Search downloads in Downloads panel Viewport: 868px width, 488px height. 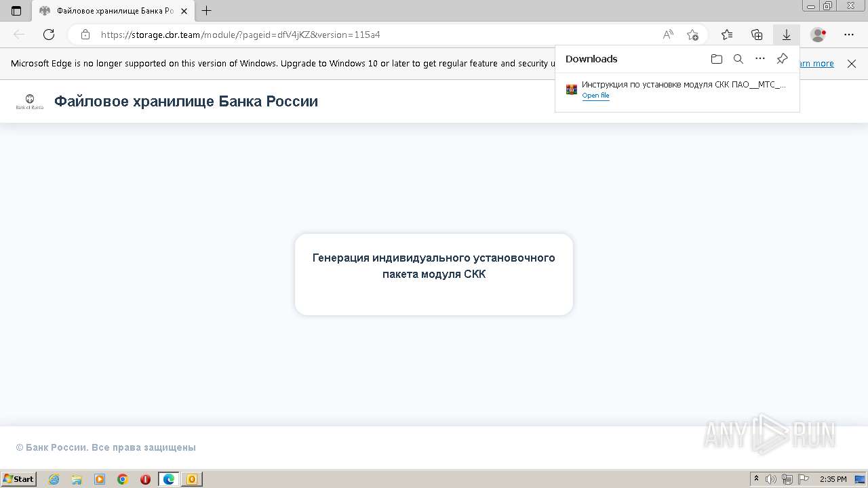coord(738,59)
